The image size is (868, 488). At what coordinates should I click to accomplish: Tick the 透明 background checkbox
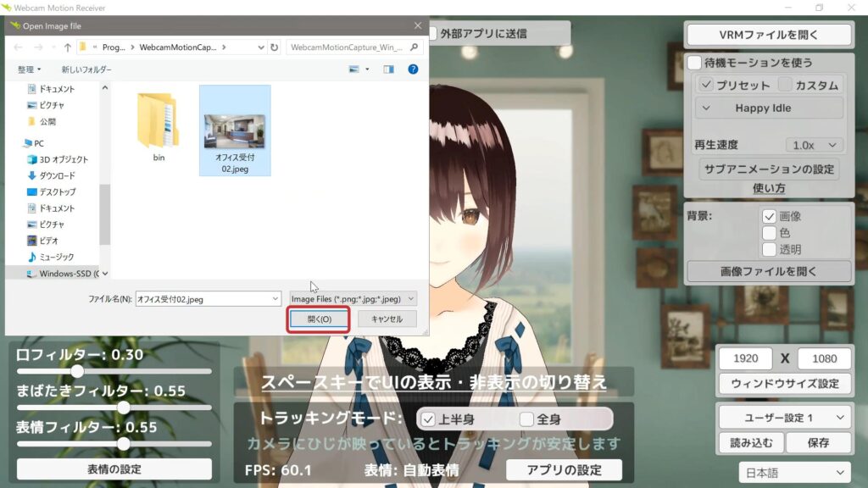click(x=770, y=249)
